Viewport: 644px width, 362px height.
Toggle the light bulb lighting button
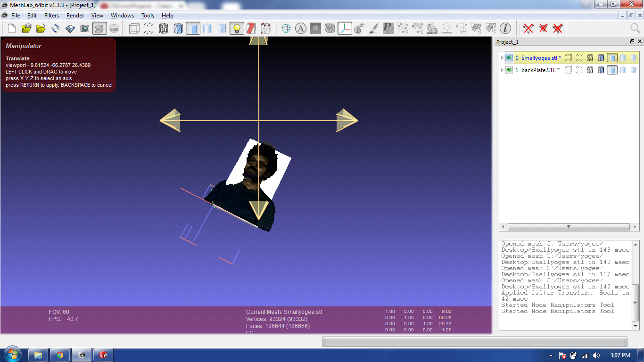point(237,29)
